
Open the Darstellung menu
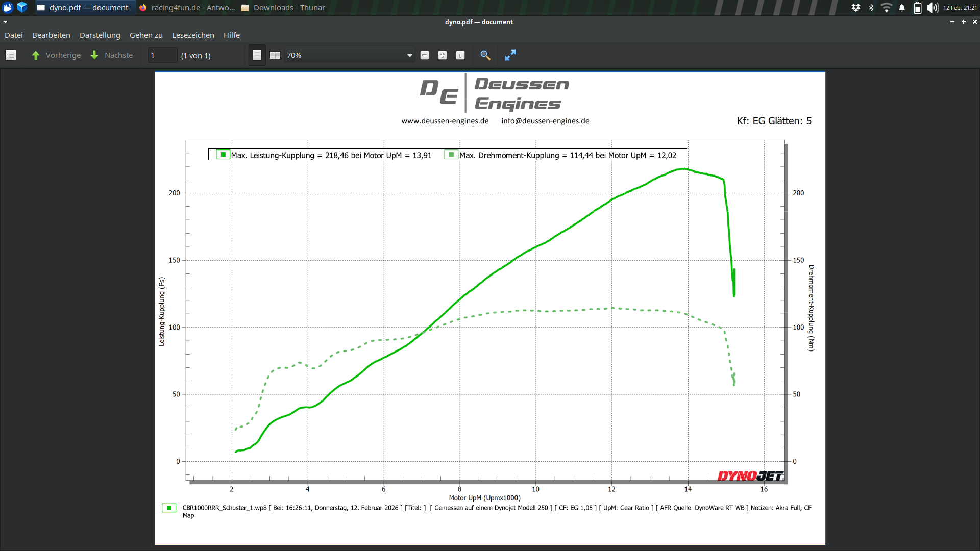click(100, 35)
